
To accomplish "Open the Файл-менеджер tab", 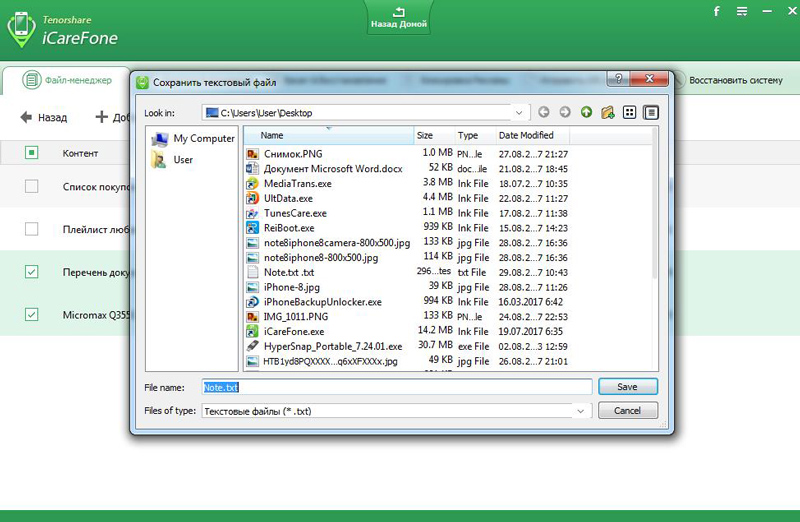I will 67,80.
